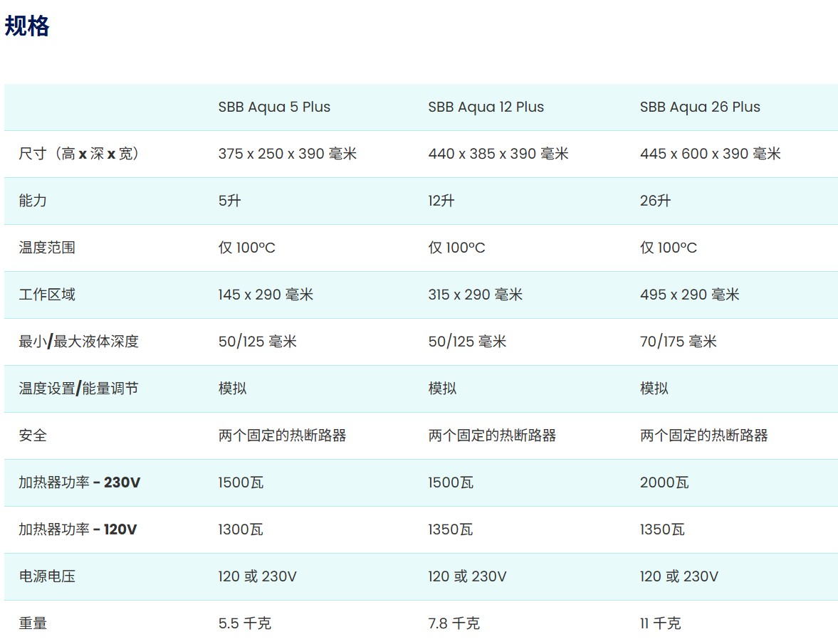Click the 能力 row label

point(33,201)
